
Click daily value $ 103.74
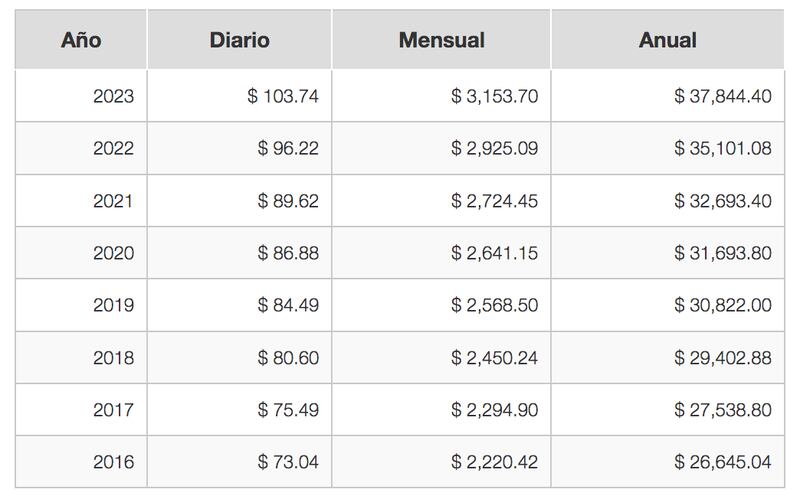[x=283, y=96]
